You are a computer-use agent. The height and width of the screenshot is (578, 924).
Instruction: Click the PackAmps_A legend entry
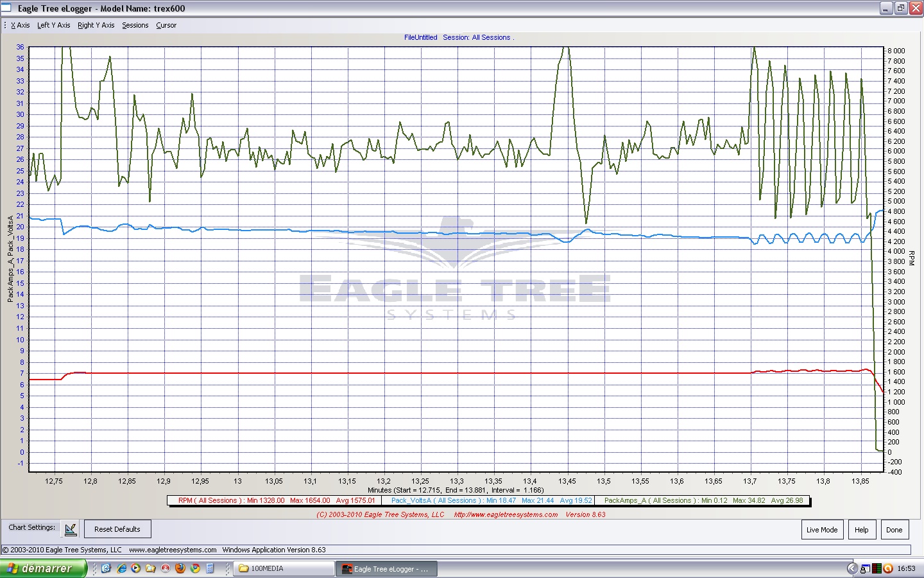(703, 500)
